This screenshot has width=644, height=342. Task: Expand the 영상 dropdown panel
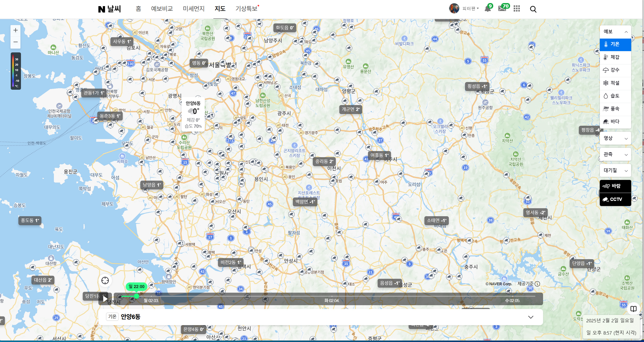click(615, 138)
